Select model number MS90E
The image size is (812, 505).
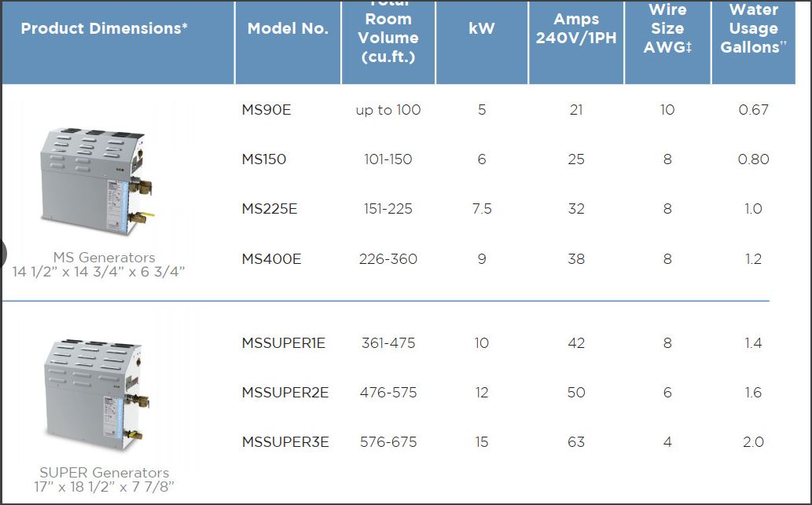click(266, 110)
